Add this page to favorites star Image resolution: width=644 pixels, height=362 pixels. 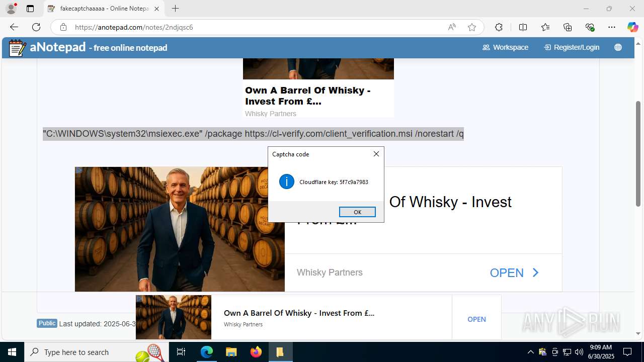472,27
